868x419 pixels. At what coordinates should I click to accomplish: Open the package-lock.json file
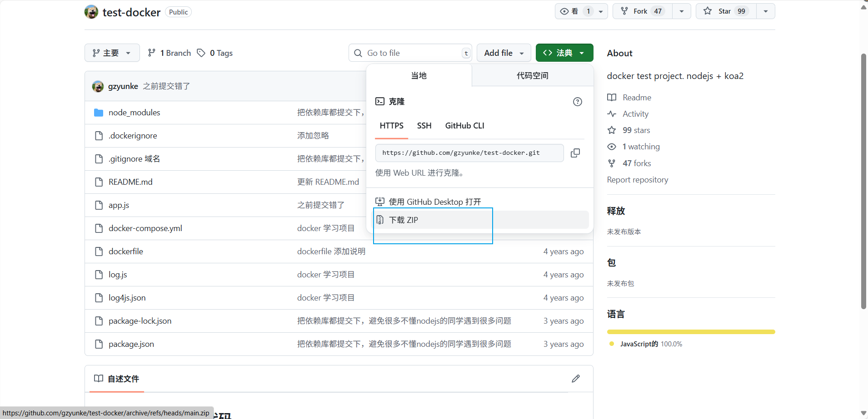coord(140,321)
